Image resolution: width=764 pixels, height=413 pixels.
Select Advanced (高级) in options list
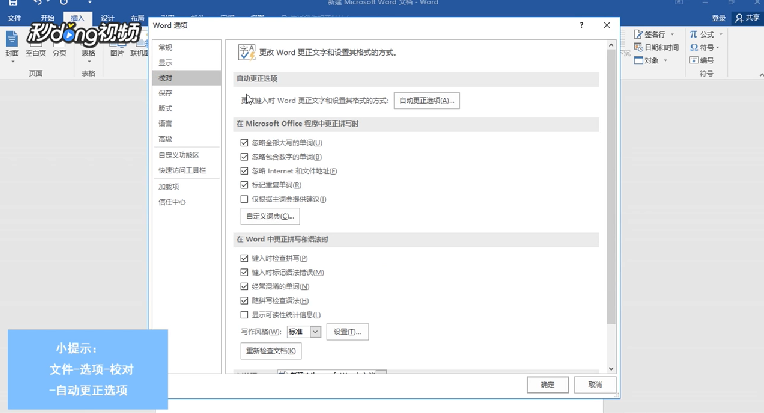tap(187, 139)
